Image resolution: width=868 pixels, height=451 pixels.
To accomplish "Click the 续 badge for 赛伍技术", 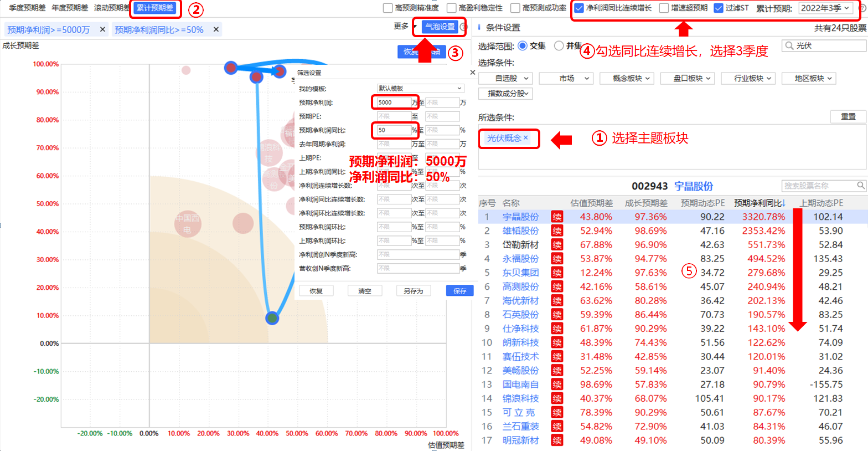I will (557, 357).
